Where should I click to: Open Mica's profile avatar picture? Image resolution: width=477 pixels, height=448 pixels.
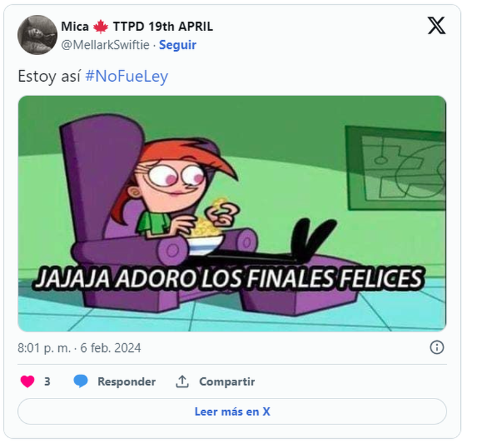[37, 35]
